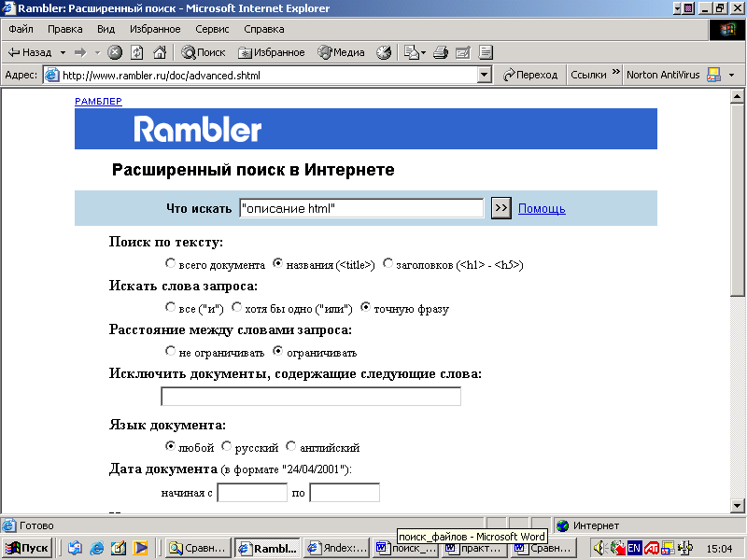The width and height of the screenshot is (747, 560).
Task: Click the Stop loading icon
Action: coord(114,52)
